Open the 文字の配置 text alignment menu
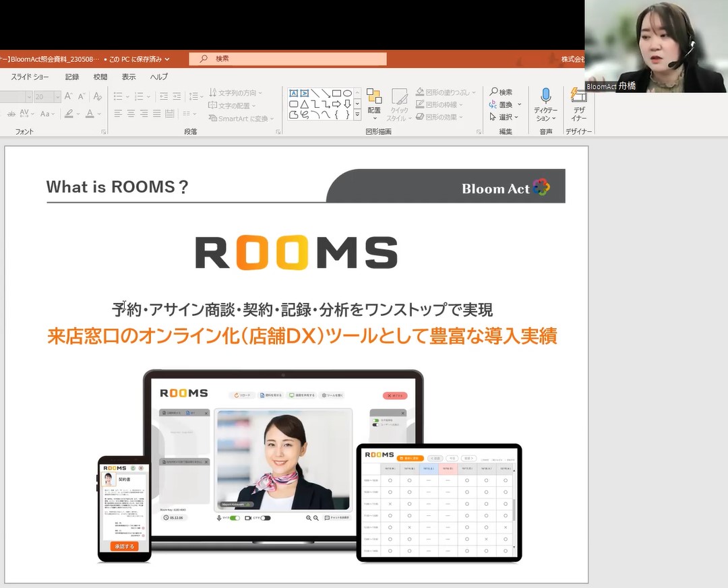The image size is (728, 588). (x=232, y=106)
